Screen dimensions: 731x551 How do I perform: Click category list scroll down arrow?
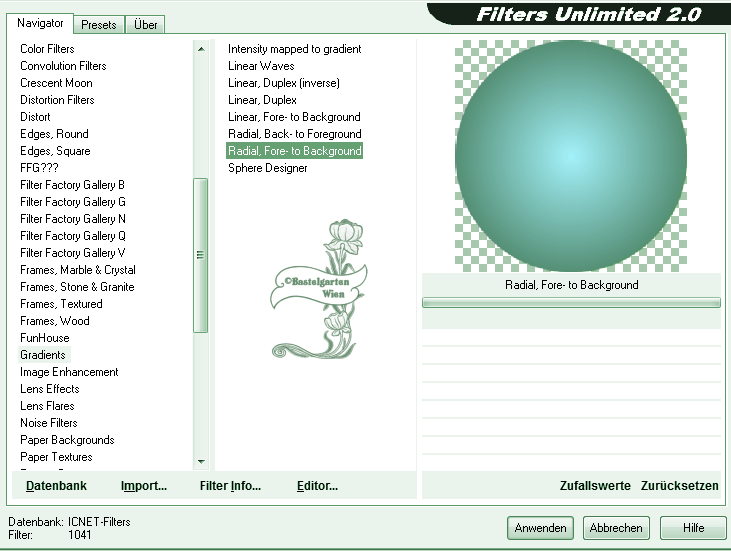(201, 461)
